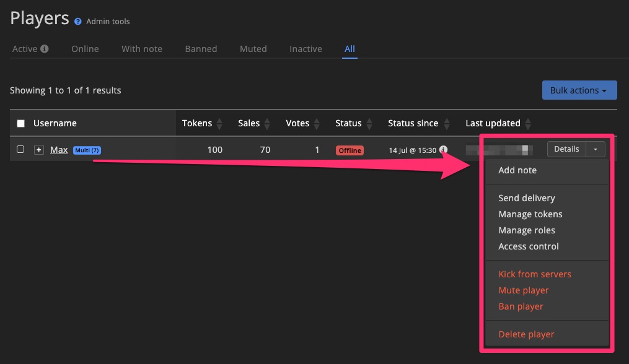Switch to the Inactive tab
Image resolution: width=629 pixels, height=364 pixels.
coord(305,48)
